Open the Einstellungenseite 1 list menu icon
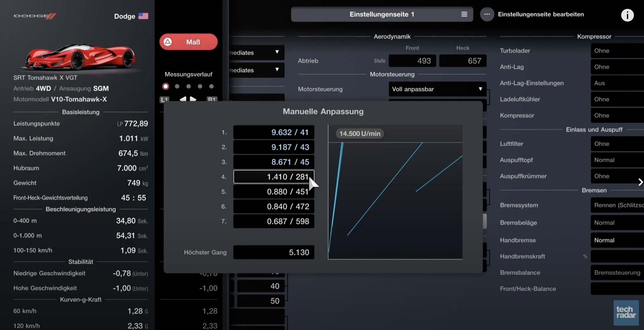 pos(464,14)
